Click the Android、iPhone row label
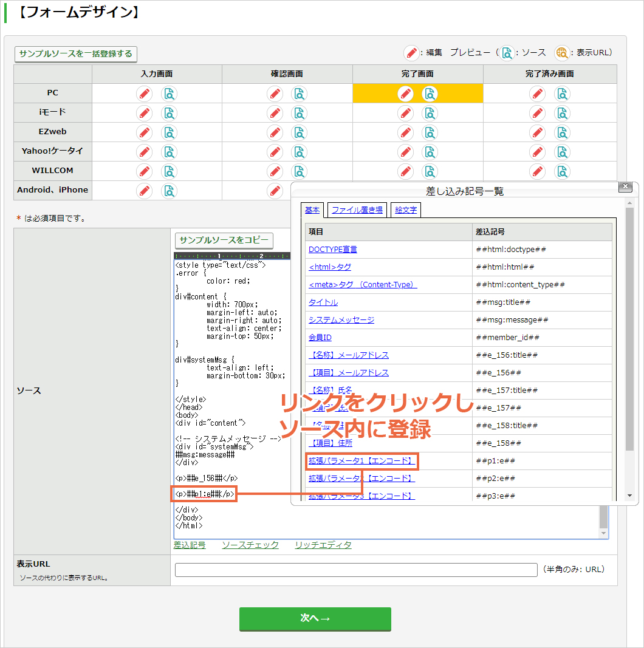Image resolution: width=644 pixels, height=648 pixels. [52, 190]
